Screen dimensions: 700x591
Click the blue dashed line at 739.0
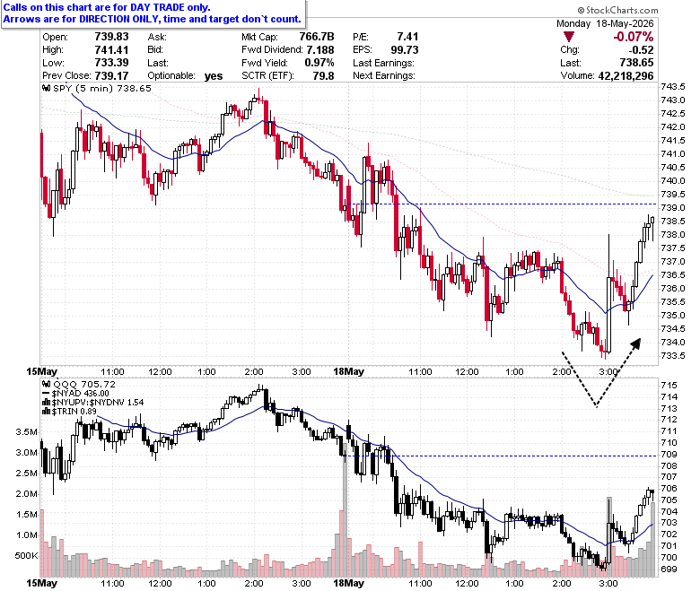pyautogui.click(x=502, y=204)
